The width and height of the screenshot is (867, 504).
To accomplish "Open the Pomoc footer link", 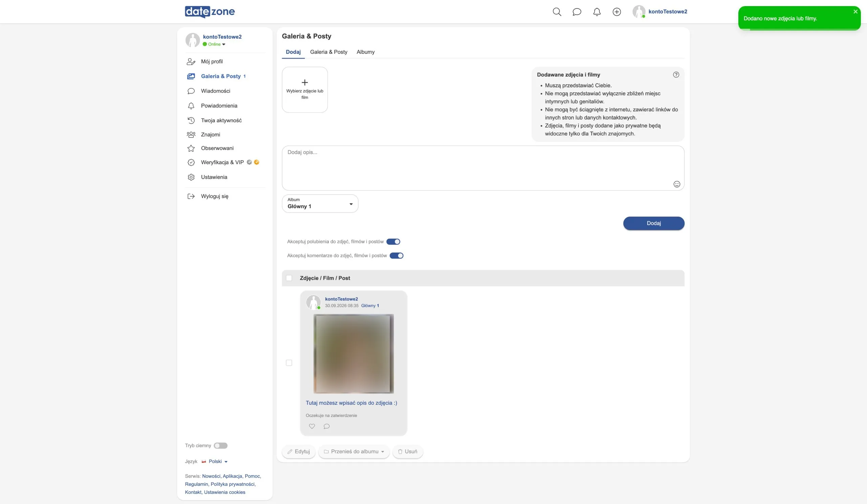I will pyautogui.click(x=252, y=476).
